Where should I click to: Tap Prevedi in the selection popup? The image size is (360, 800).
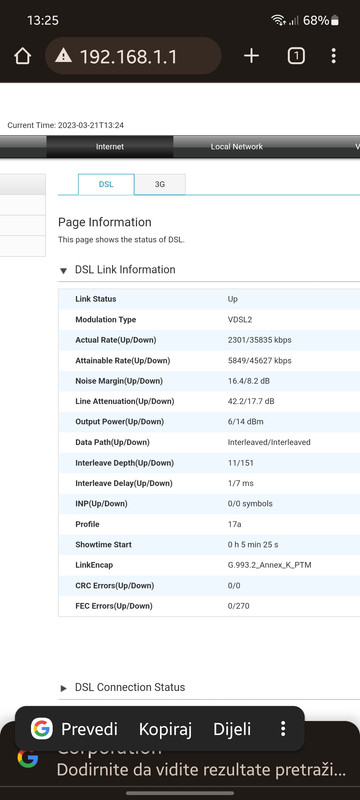click(x=89, y=729)
